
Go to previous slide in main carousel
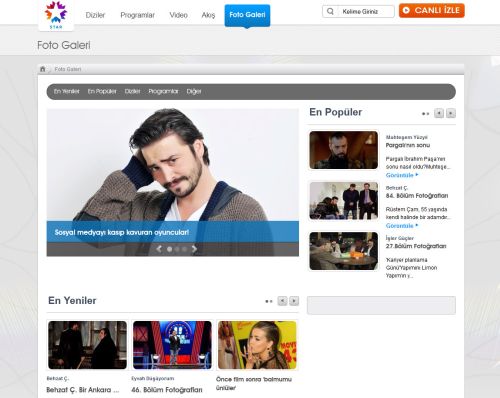[x=159, y=249]
